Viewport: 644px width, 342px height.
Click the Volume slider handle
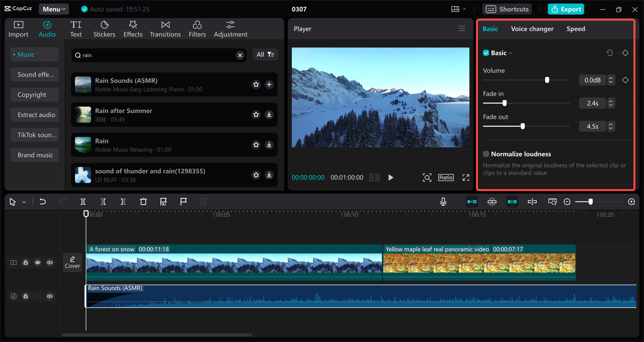tap(547, 80)
